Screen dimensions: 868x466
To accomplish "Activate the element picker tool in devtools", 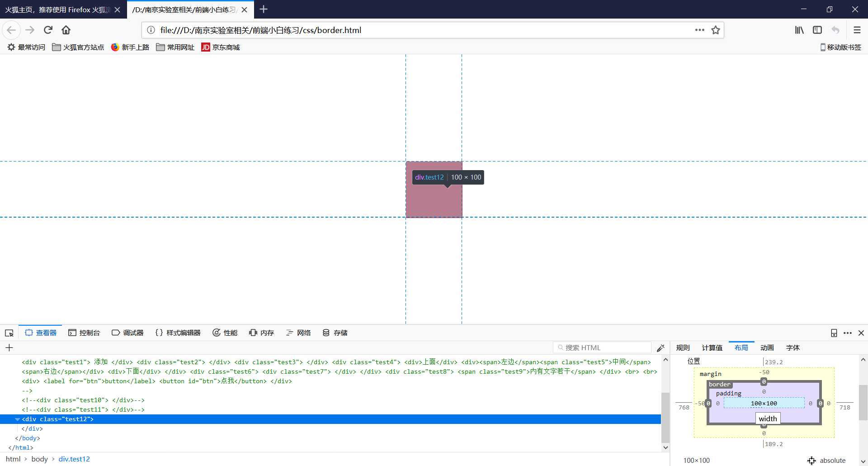I will point(9,333).
